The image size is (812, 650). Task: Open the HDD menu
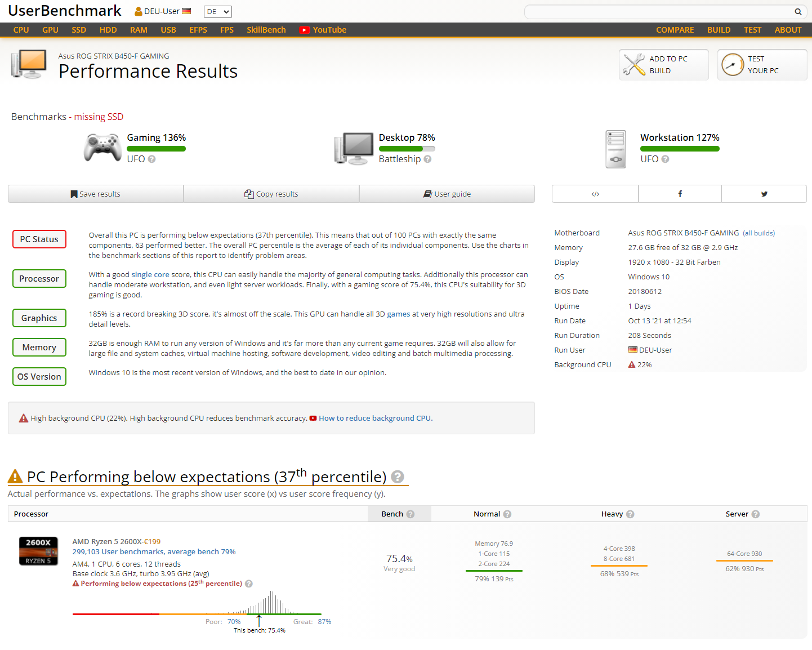click(x=108, y=30)
